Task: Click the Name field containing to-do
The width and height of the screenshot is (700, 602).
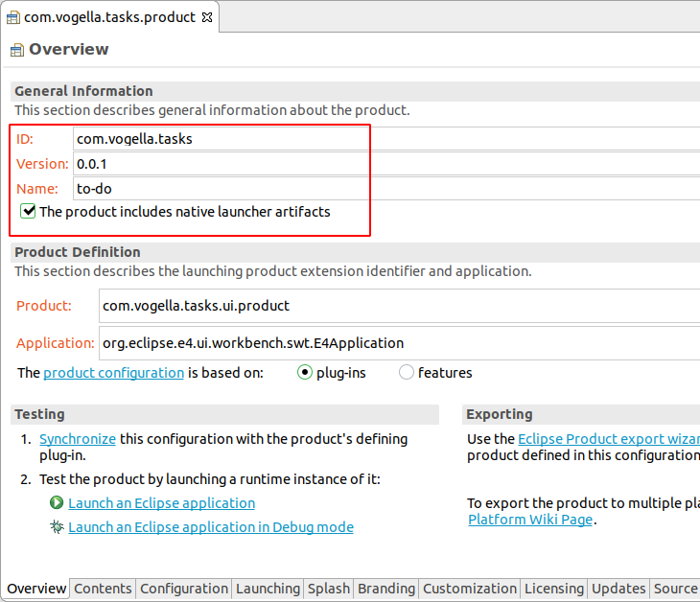Action: pos(386,189)
